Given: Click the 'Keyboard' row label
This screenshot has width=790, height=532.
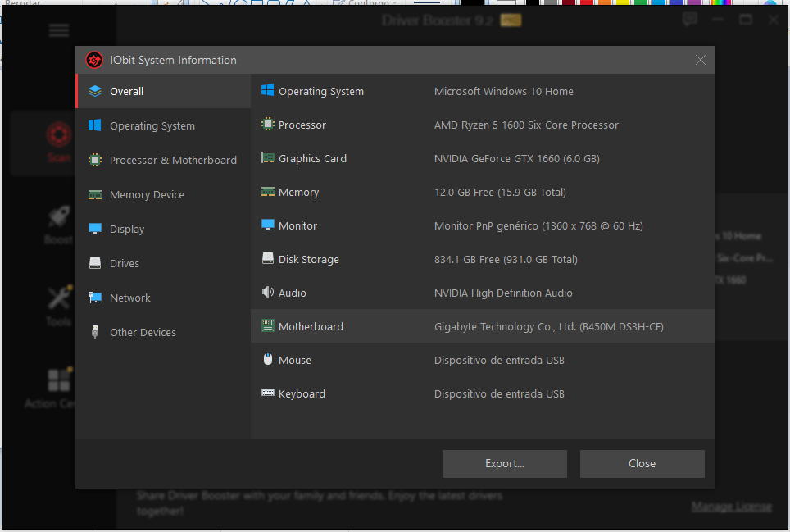Looking at the screenshot, I should tap(302, 394).
